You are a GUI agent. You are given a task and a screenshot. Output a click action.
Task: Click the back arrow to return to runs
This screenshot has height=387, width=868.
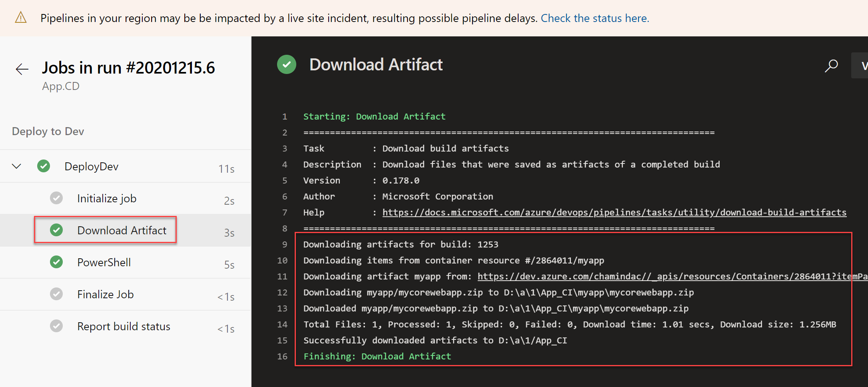point(22,69)
